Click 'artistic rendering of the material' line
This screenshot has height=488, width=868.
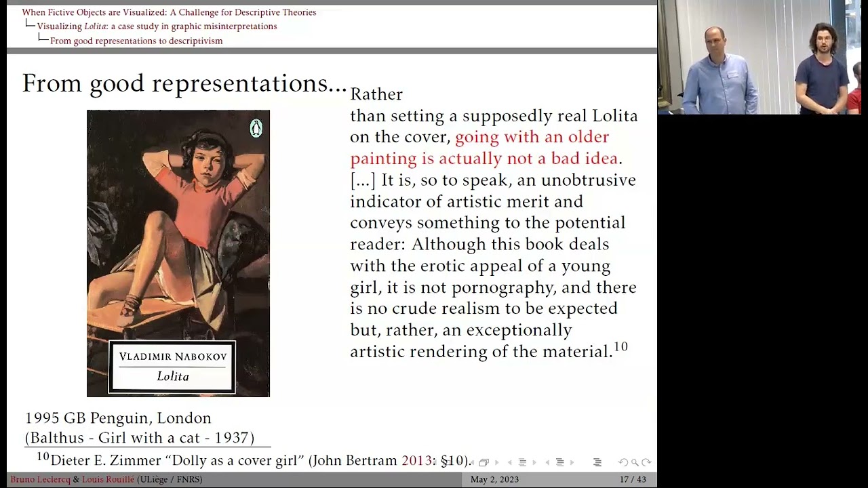point(481,351)
